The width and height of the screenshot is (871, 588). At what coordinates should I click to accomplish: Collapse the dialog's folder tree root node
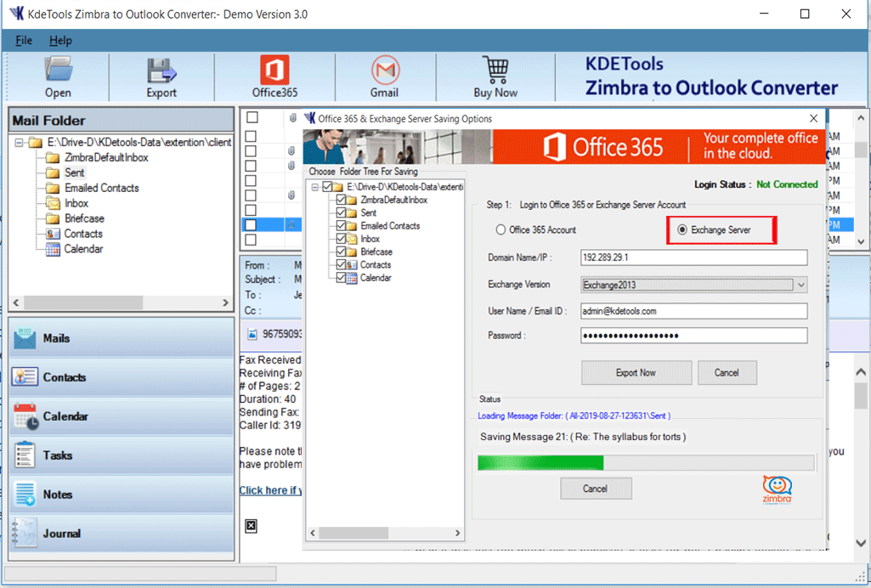(314, 187)
